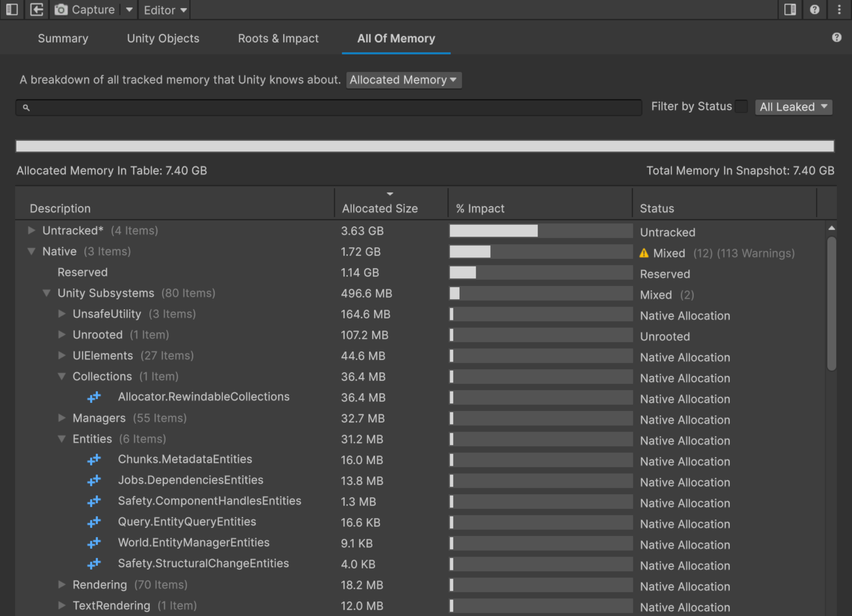Click the Chunks.MetadataEntities allocation icon
Screen dimensions: 852x616
click(x=94, y=460)
